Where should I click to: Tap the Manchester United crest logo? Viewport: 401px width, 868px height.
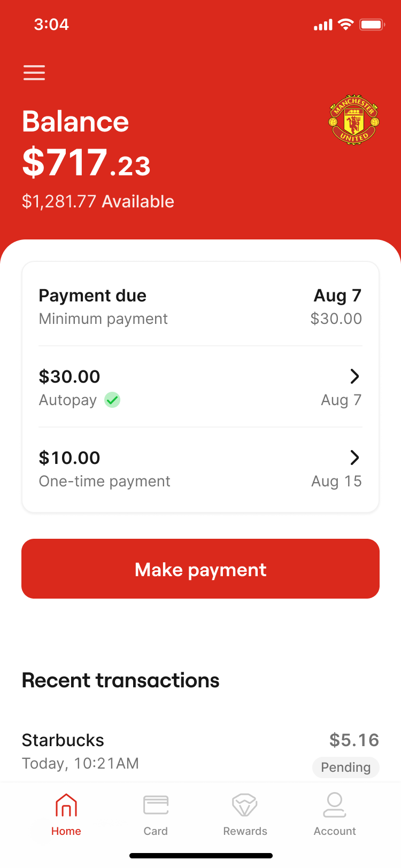pyautogui.click(x=353, y=120)
